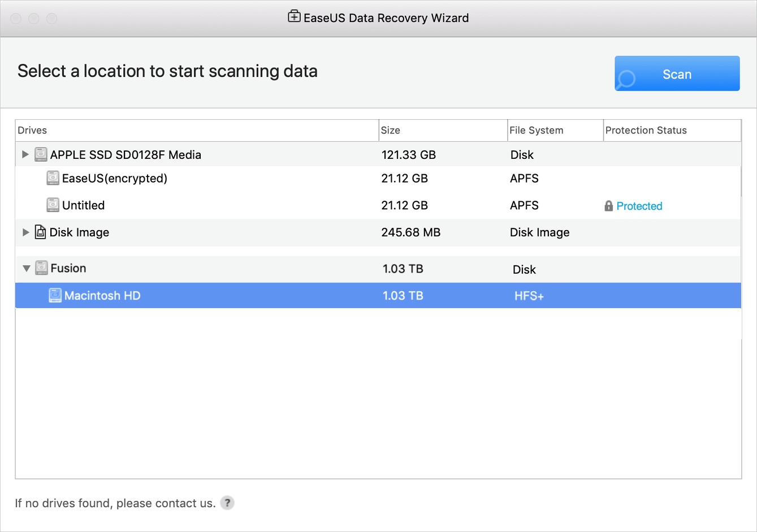
Task: Open the question mark help icon
Action: [x=227, y=503]
